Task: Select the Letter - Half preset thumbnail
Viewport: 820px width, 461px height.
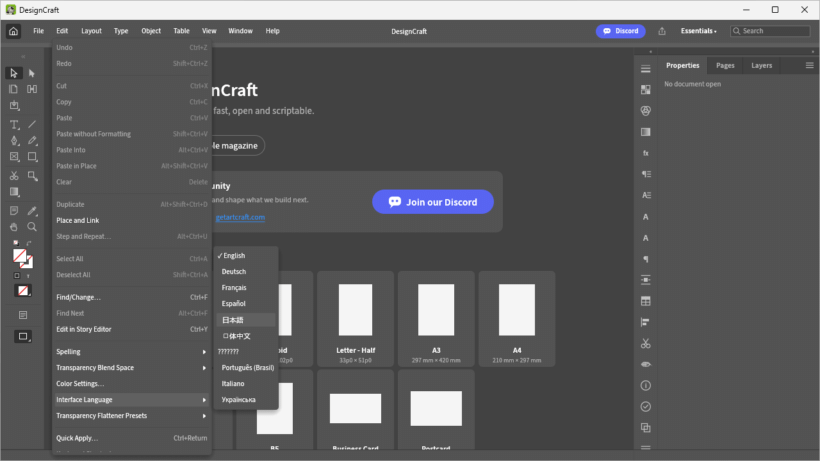Action: click(356, 319)
